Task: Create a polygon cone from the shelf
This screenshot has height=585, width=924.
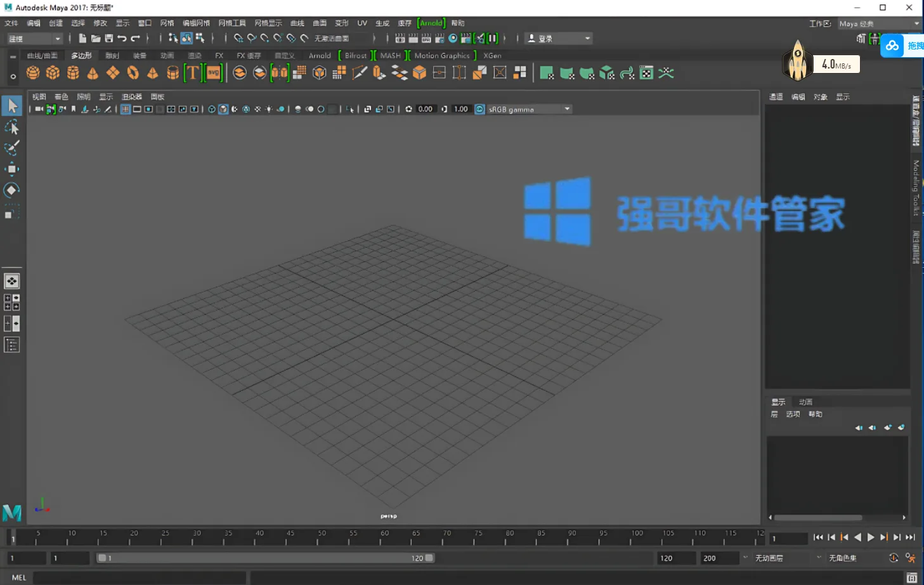Action: tap(93, 73)
